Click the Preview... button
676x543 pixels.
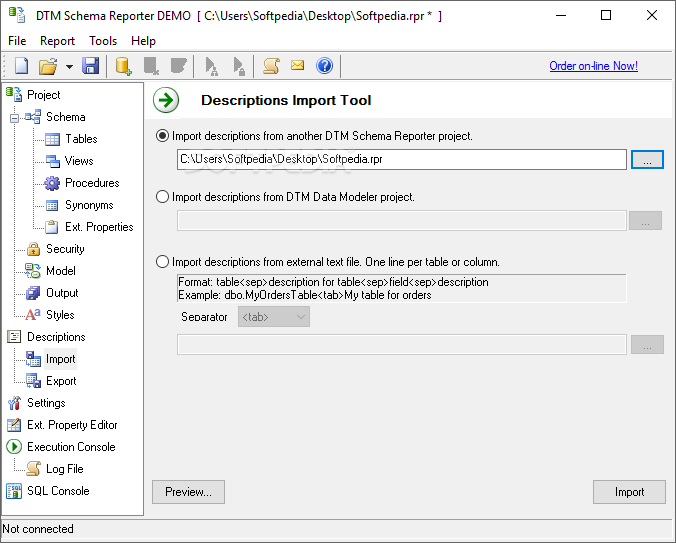188,492
